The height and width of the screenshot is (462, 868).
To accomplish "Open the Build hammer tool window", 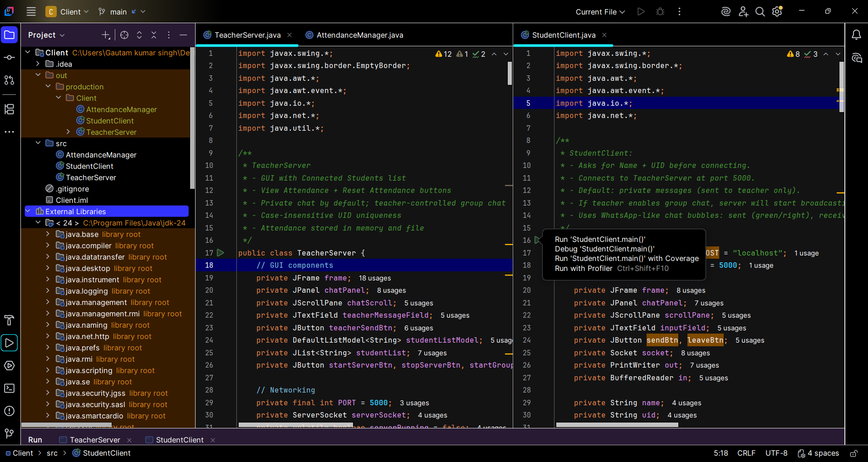I will [x=10, y=320].
